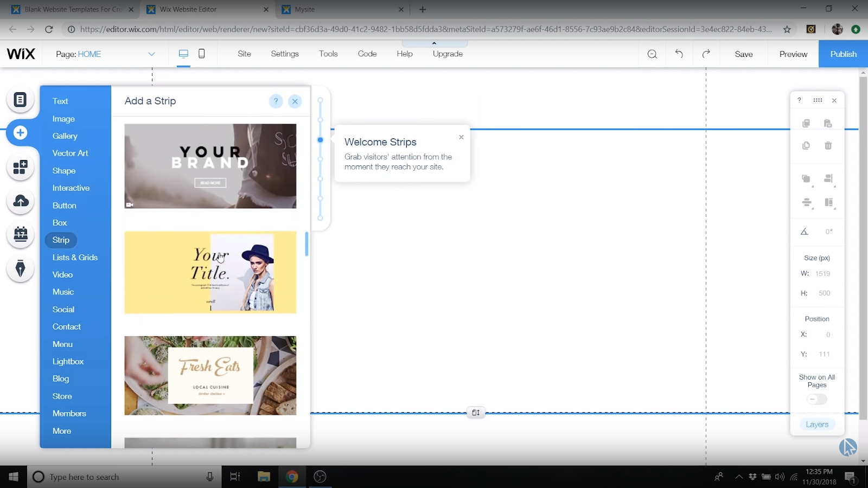Collapse the top bar using the arrow
Image resolution: width=868 pixels, height=488 pixels.
[x=434, y=43]
